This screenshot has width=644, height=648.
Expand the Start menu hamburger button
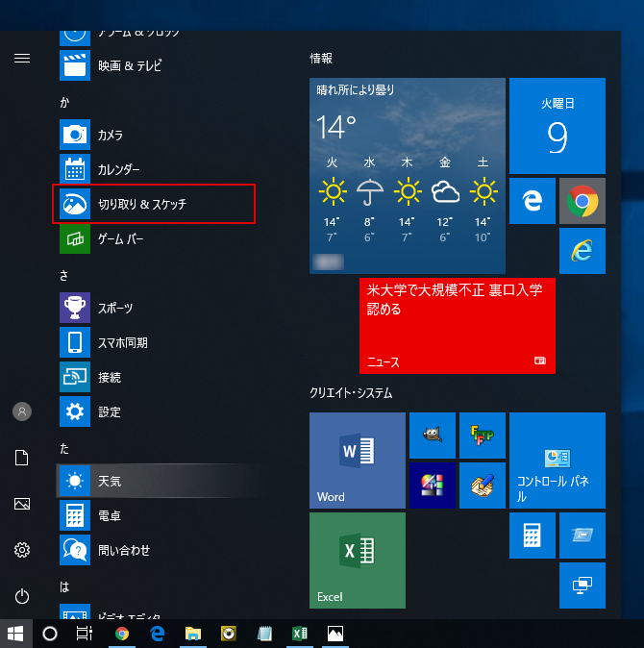click(22, 59)
